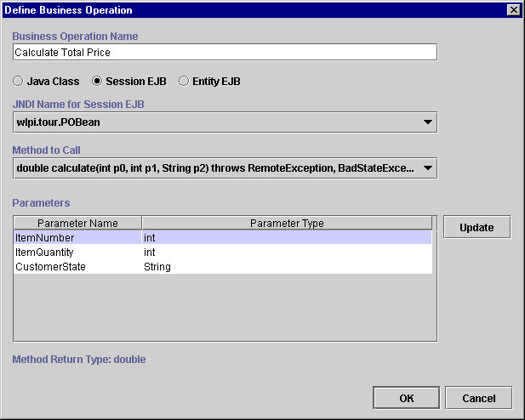525x420 pixels.
Task: Click the int type cell for ItemNumber
Action: tap(287, 237)
